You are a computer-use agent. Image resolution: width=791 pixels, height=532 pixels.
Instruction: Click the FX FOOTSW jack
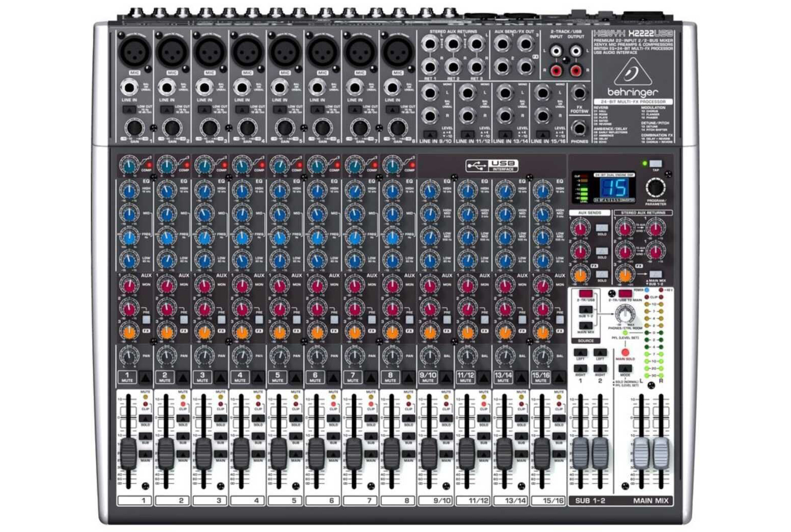(x=579, y=93)
